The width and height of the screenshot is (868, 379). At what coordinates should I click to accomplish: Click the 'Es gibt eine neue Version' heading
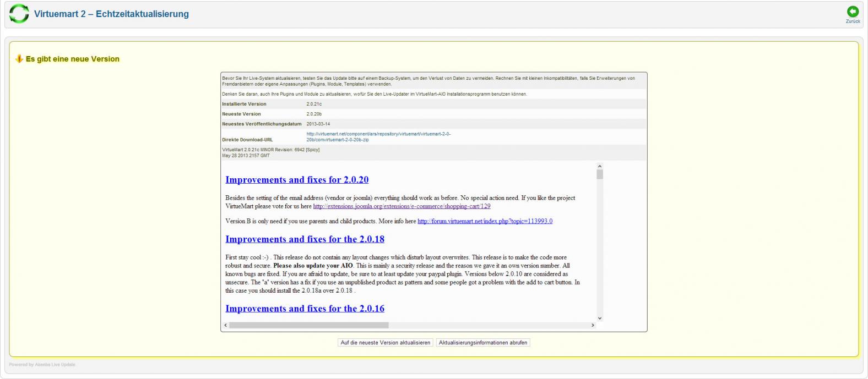pos(72,59)
